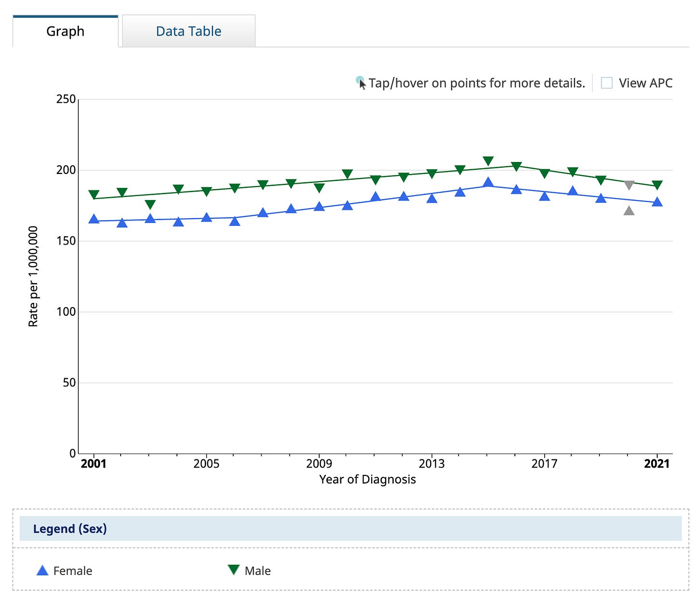Click the Male data point for 2016
Screen dimensions: 700x596
[516, 166]
